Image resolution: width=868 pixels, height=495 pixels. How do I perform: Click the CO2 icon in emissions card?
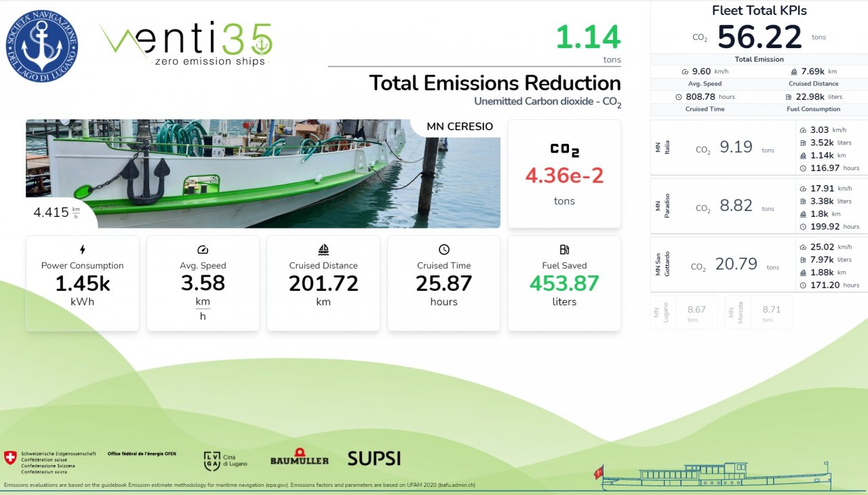[564, 150]
